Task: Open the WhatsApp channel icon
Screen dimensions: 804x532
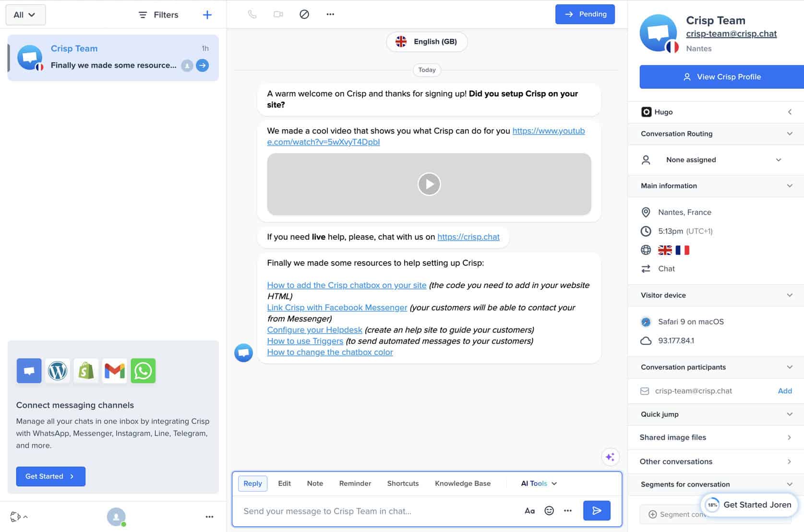Action: point(143,371)
